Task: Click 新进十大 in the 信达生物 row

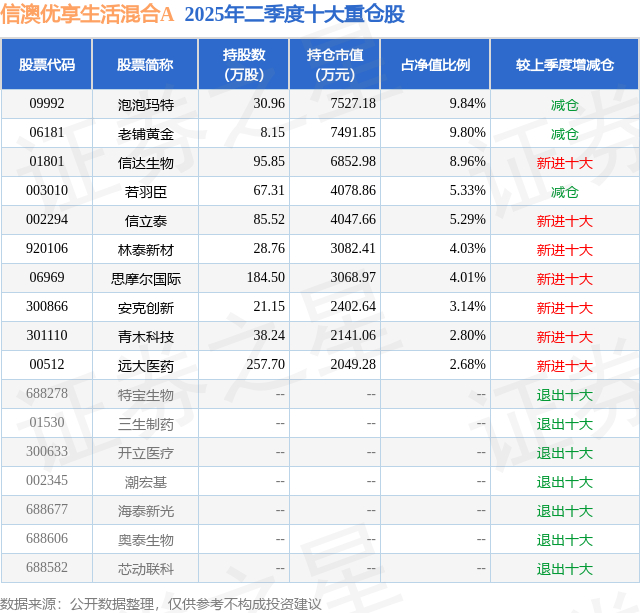Action: pos(564,163)
